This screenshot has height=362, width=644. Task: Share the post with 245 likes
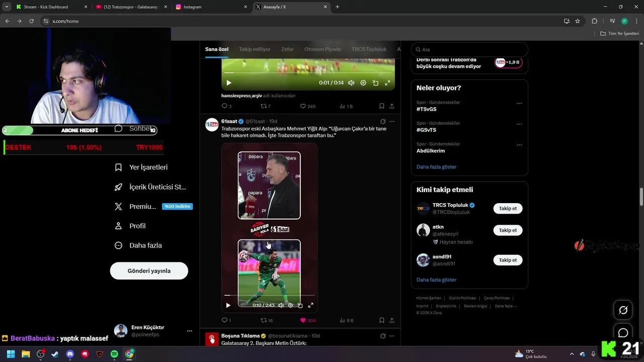392,106
